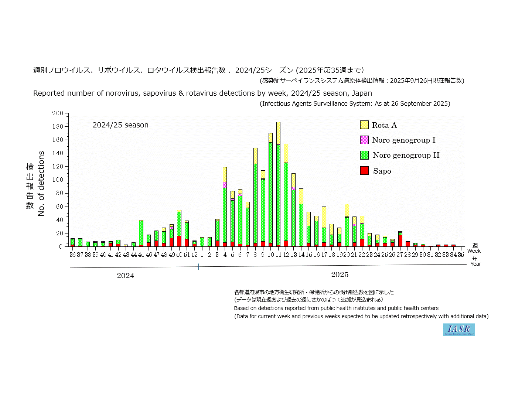
Task: Click the '2024/25 season' text inside chart
Action: (x=120, y=125)
